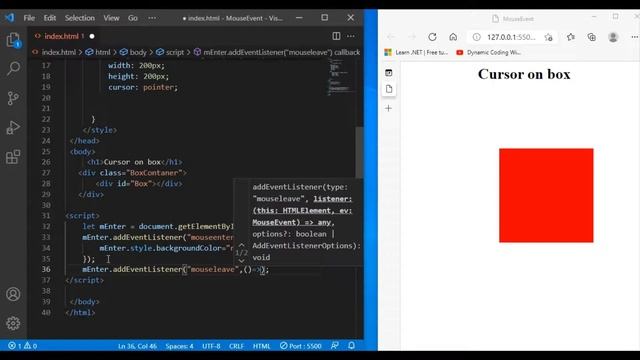Add this page to favorites star icon
The width and height of the screenshot is (640, 360).
(x=549, y=37)
